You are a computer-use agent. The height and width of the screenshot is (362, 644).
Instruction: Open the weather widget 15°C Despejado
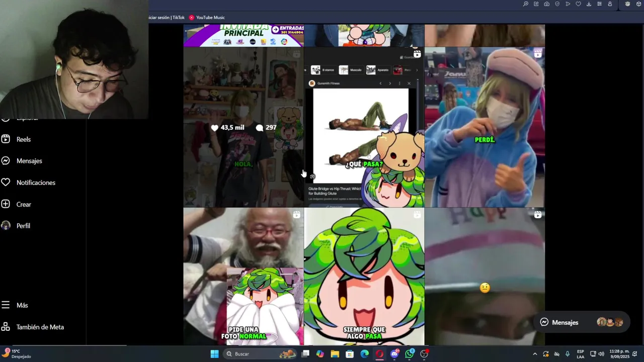click(17, 354)
